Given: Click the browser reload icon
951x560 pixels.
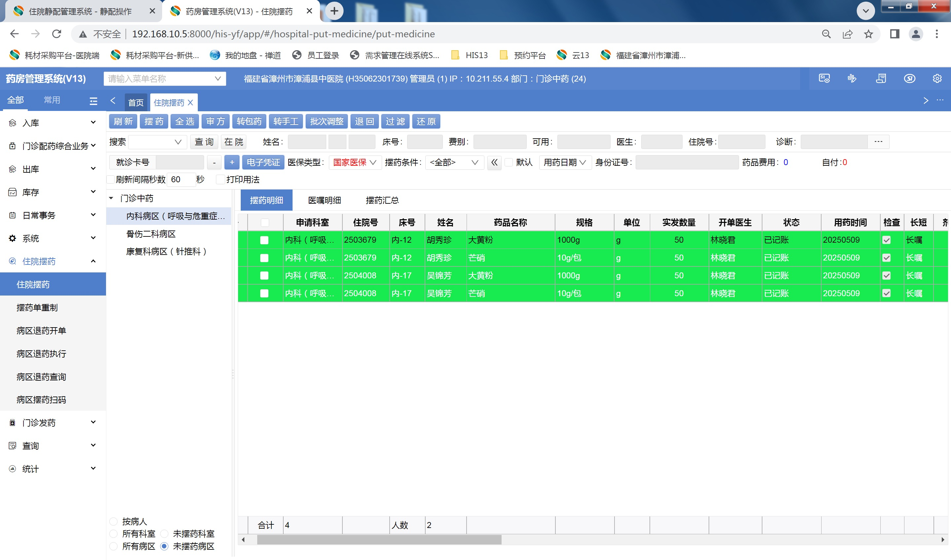Looking at the screenshot, I should coord(56,34).
